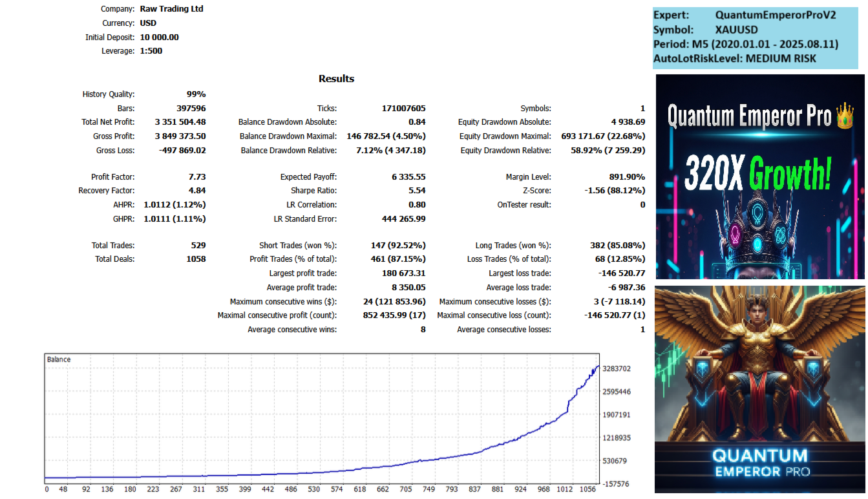Click Largest profit trade value '180 673.31'

tap(404, 273)
